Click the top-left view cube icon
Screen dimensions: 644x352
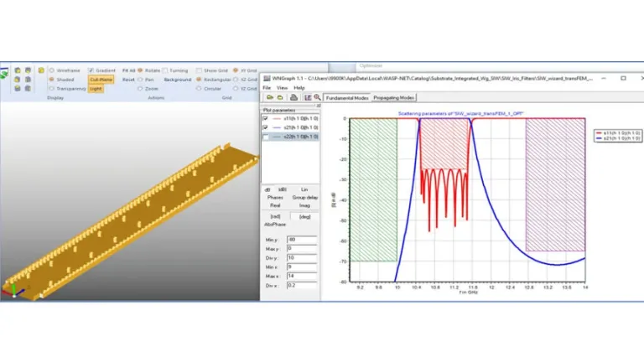18,70
